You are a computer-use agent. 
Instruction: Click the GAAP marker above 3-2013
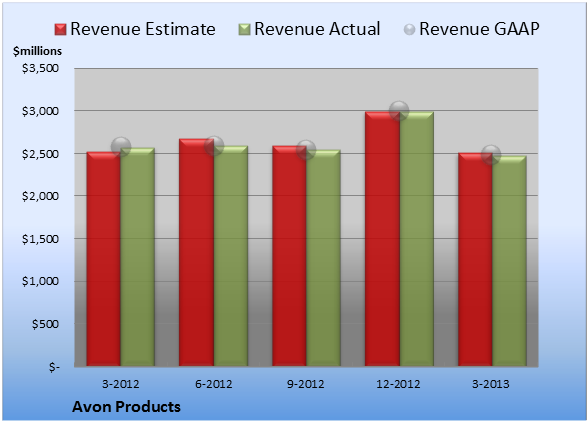[491, 155]
